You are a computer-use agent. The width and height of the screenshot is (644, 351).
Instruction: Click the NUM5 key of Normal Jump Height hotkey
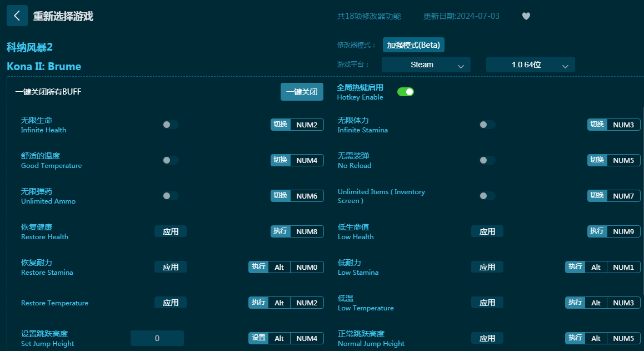click(x=623, y=338)
